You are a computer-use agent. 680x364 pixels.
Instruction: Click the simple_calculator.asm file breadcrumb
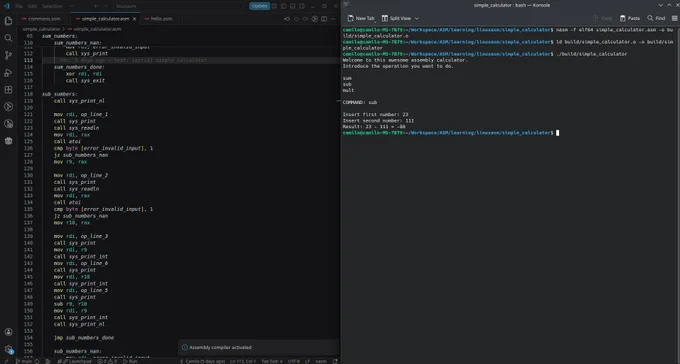[x=98, y=29]
